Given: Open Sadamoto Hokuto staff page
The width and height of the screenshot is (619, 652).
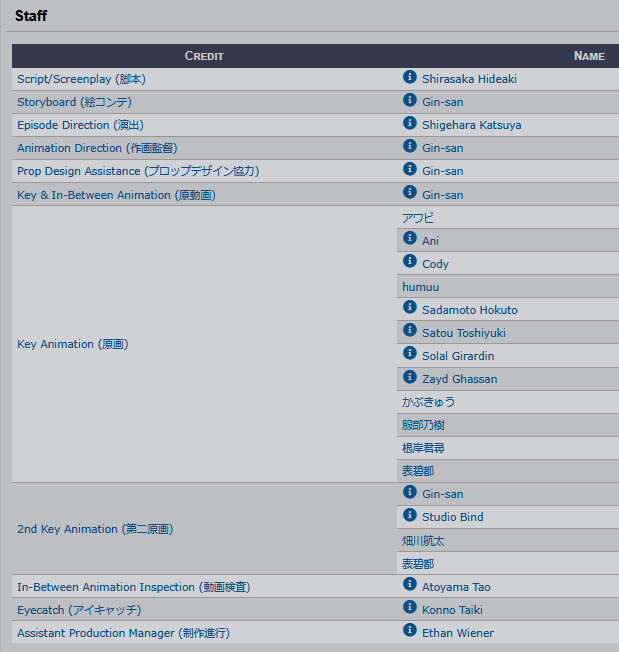Looking at the screenshot, I should [x=470, y=310].
